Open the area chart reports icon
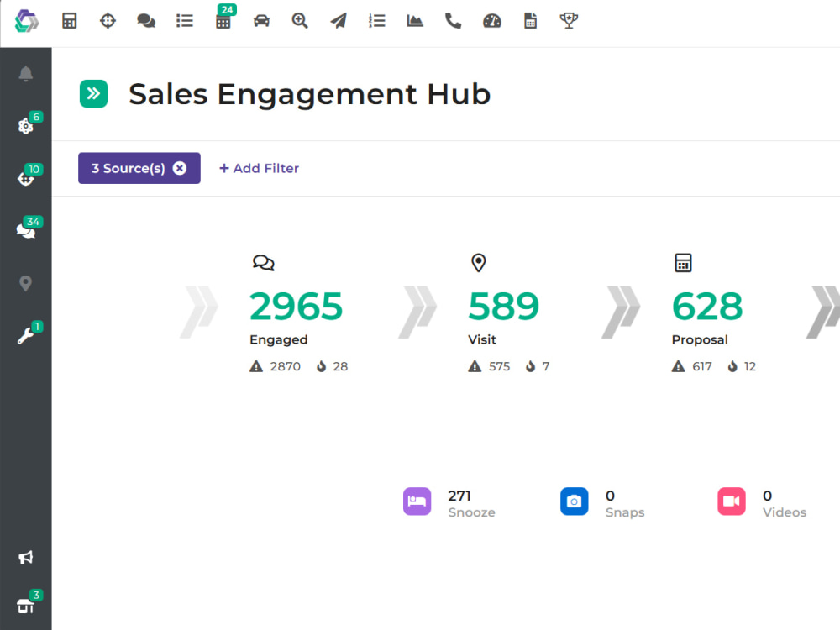 (x=415, y=21)
